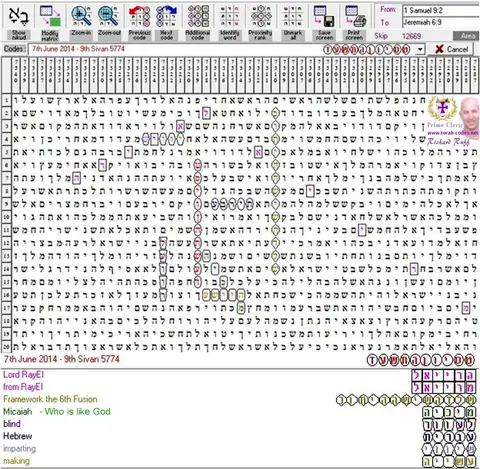Click the Area button
Screen dimensions: 480x469
[466, 36]
